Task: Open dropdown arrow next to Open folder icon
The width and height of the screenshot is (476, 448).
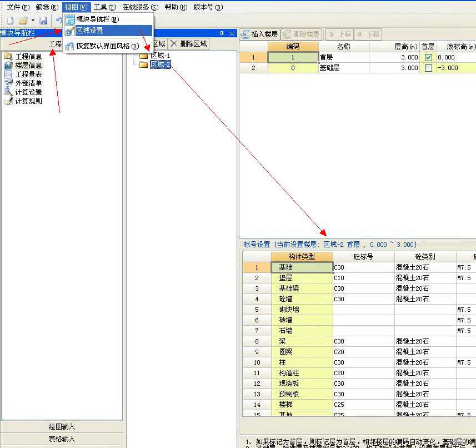Action: tap(33, 21)
